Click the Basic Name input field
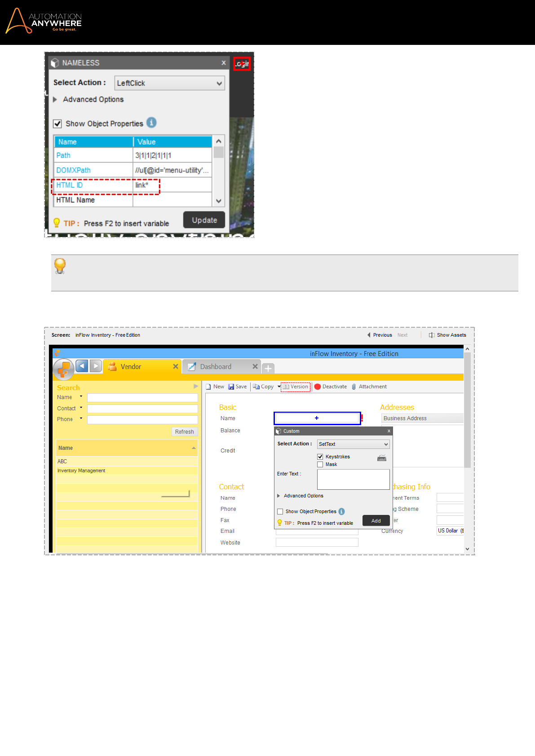Screen dimensions: 535x756 click(317, 418)
